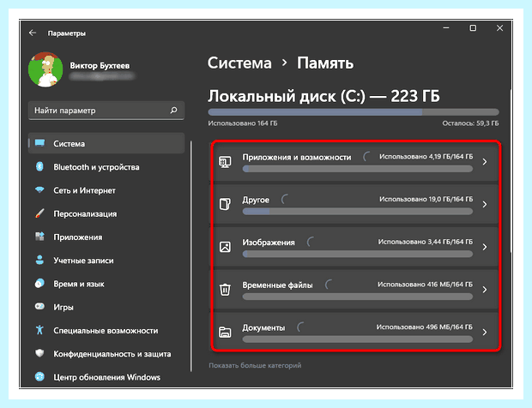Screen dimensions: 532x408
Task: Minimize the Параметры window
Action: [x=446, y=28]
